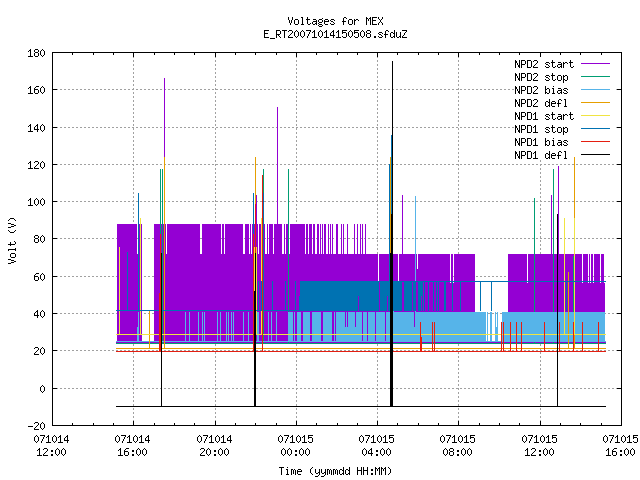Click the E_RT20071014150508.sfduZ filename subtitle
The width and height of the screenshot is (640, 480).
336,34
